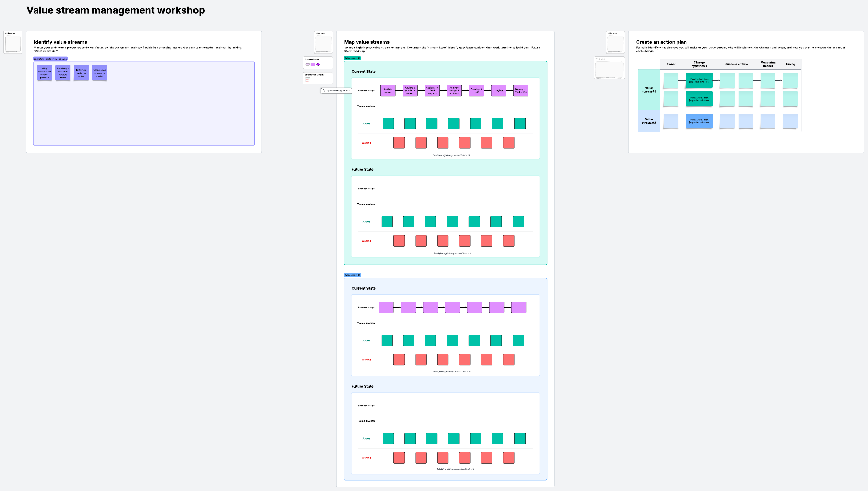Click the 'Value stream #1' teal tag
Viewport: 868px width, 491px height.
point(352,58)
